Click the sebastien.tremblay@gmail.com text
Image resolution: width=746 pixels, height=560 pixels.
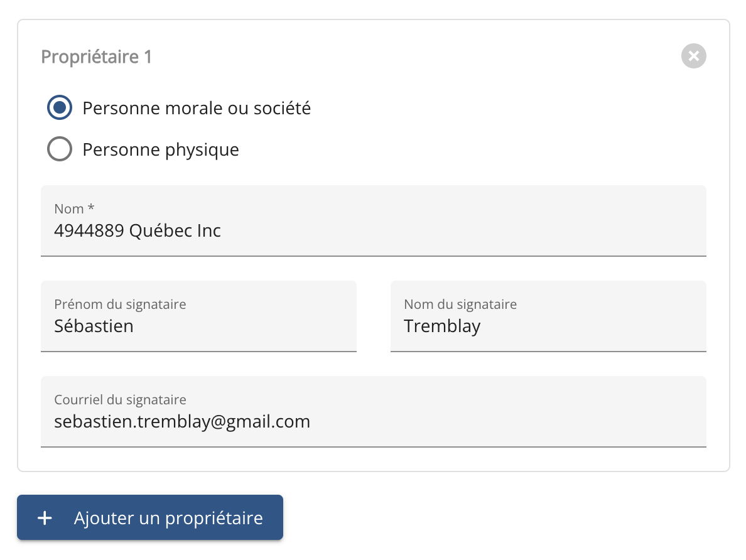(182, 421)
